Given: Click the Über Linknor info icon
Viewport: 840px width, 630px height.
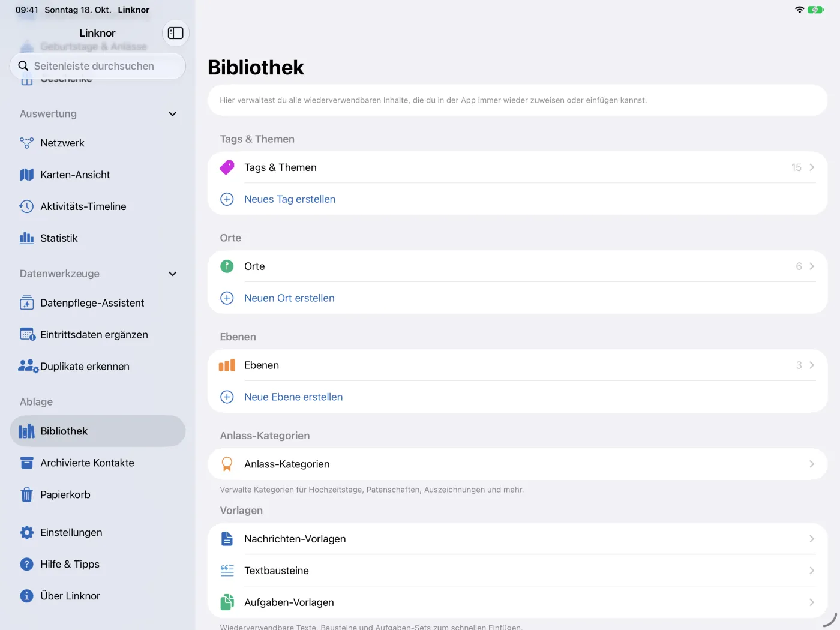Looking at the screenshot, I should click(26, 596).
